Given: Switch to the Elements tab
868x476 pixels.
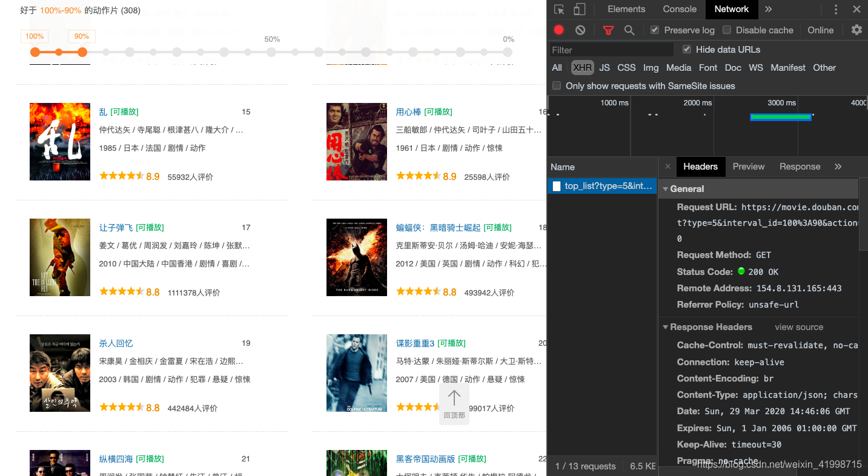Looking at the screenshot, I should [x=626, y=9].
